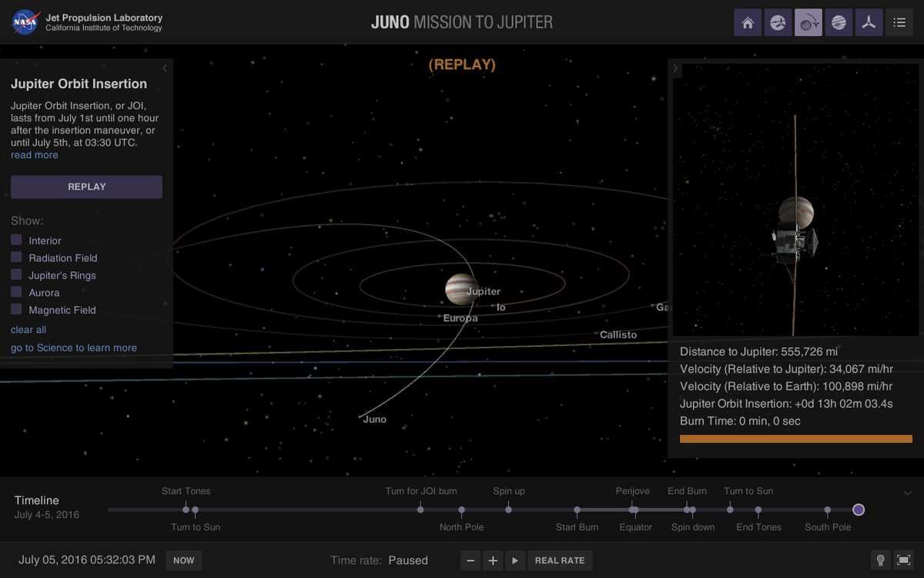Open the read more link

(35, 155)
